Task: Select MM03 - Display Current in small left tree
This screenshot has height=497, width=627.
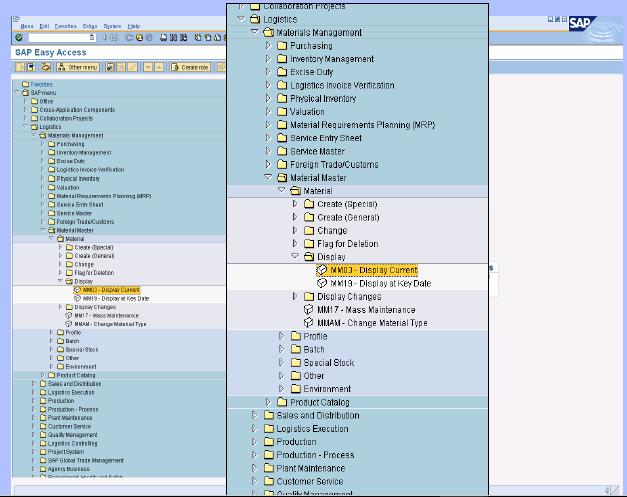Action: [x=111, y=290]
